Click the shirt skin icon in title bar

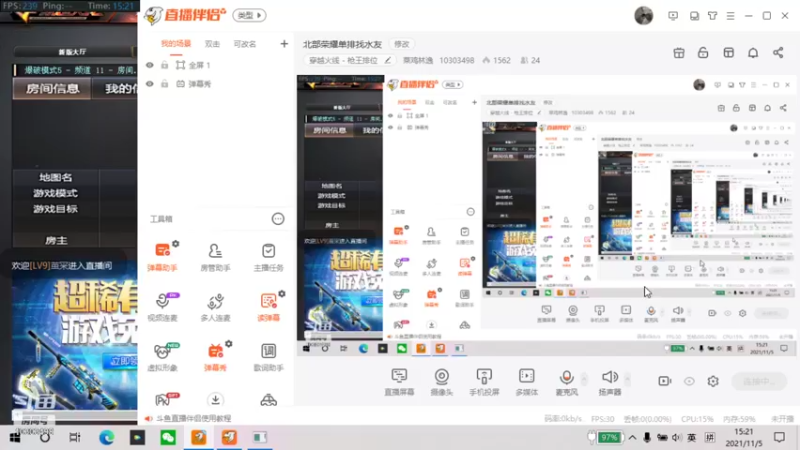(712, 16)
